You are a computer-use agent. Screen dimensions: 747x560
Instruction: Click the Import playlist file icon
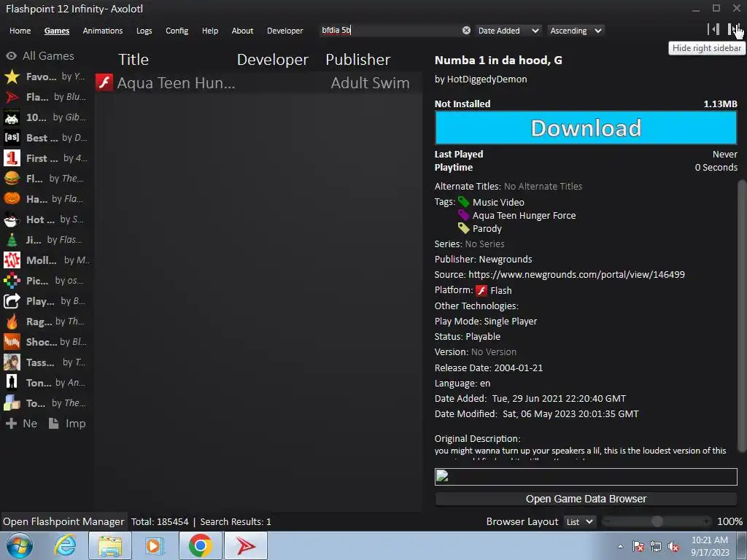(54, 424)
